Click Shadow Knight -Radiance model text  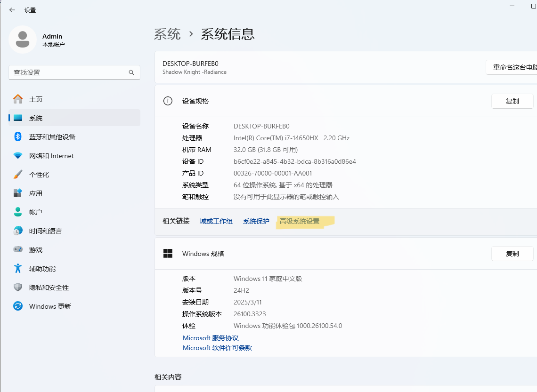(x=195, y=72)
